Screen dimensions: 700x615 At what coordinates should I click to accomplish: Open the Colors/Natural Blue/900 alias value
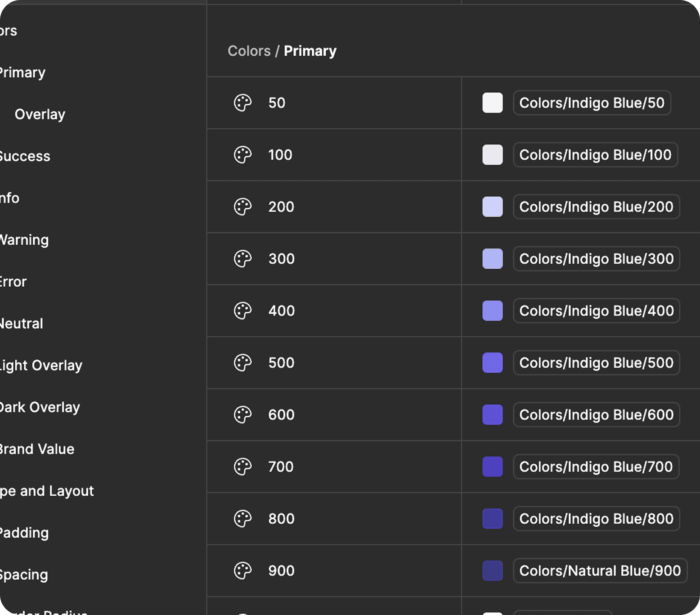tap(600, 571)
